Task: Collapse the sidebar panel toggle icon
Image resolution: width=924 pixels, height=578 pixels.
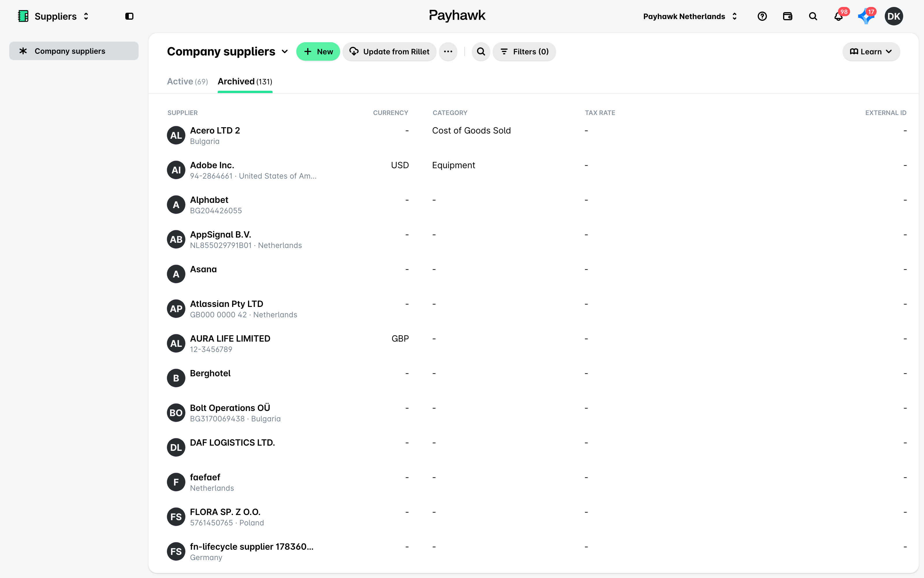Action: (x=129, y=16)
